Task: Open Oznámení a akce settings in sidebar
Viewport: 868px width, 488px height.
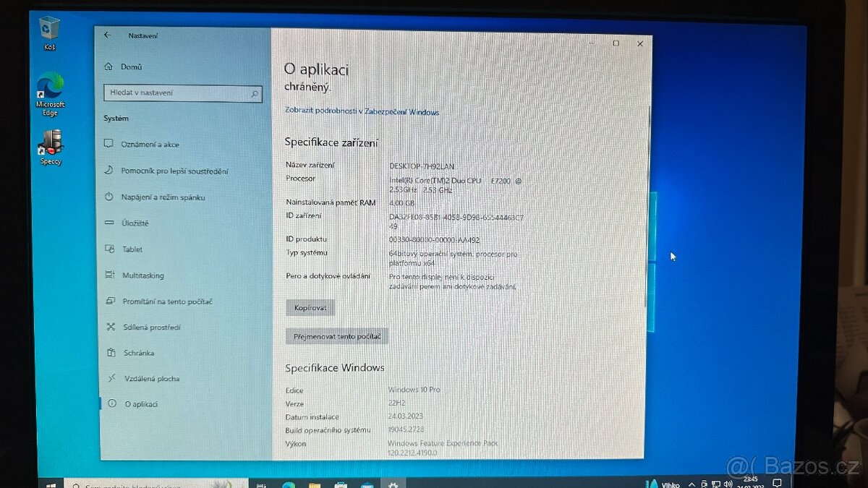Action: pos(150,144)
